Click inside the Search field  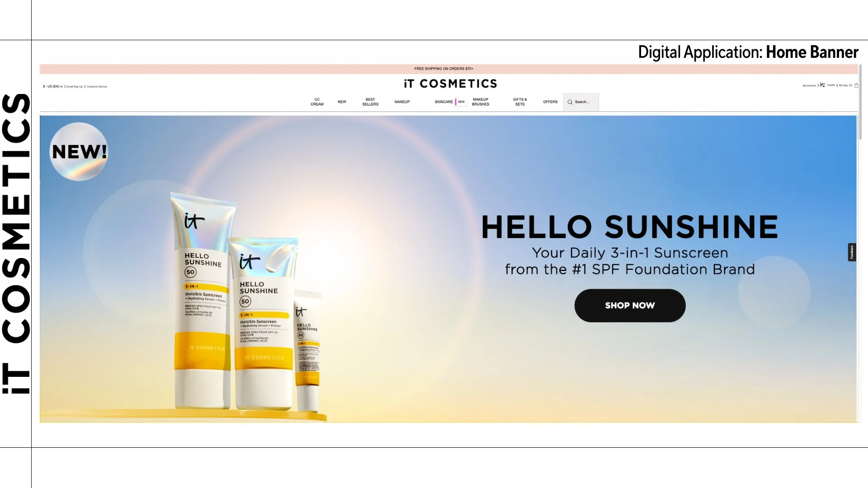[581, 102]
